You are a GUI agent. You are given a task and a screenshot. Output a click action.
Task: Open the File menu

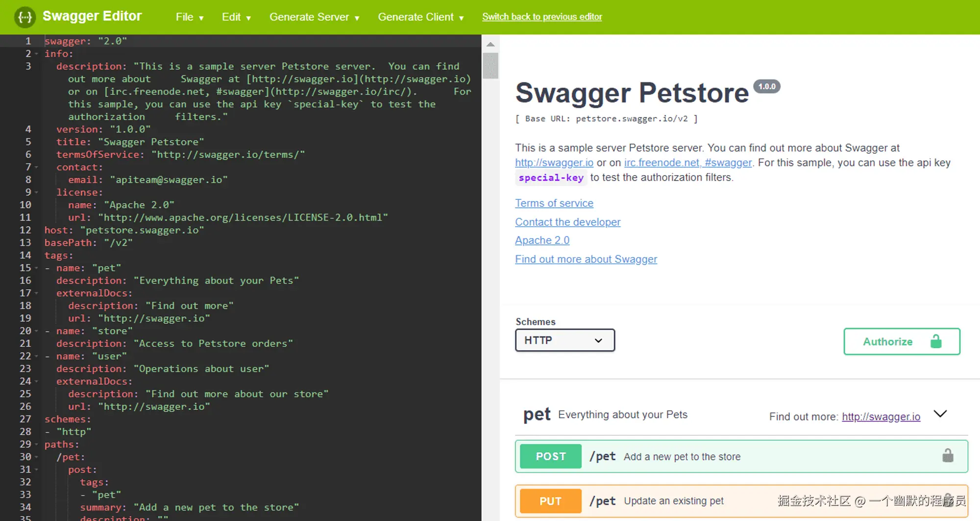point(189,17)
